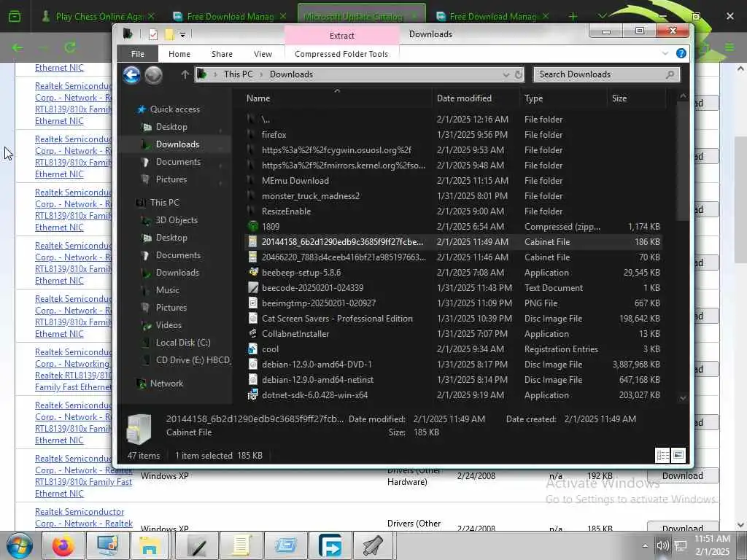Click the Back arrow in File Explorer
This screenshot has width=747, height=560.
pyautogui.click(x=131, y=75)
